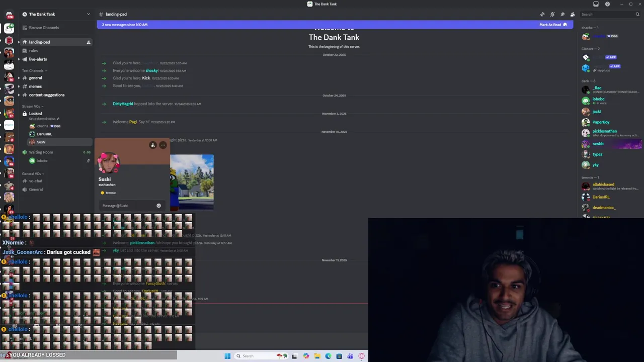Open the top Discord direct messages icon

[x=9, y=15]
